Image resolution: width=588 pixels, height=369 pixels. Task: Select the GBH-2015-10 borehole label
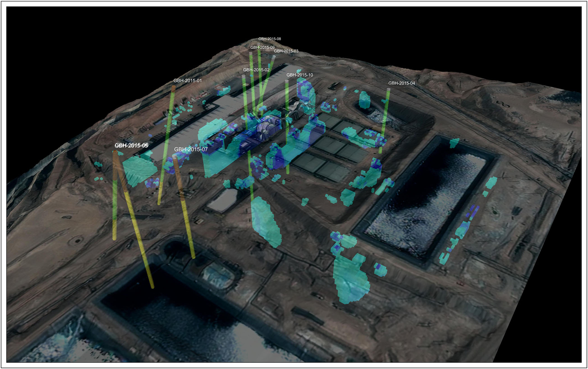click(x=300, y=75)
